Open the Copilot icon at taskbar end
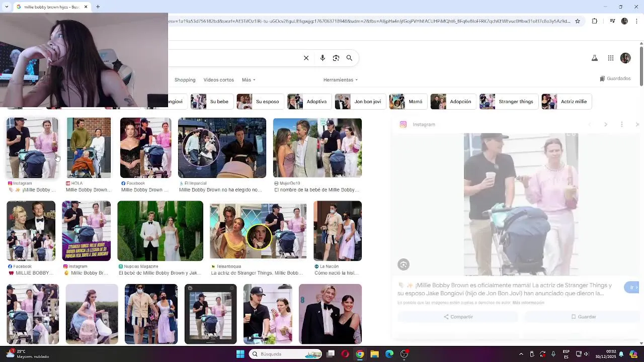 [x=633, y=354]
